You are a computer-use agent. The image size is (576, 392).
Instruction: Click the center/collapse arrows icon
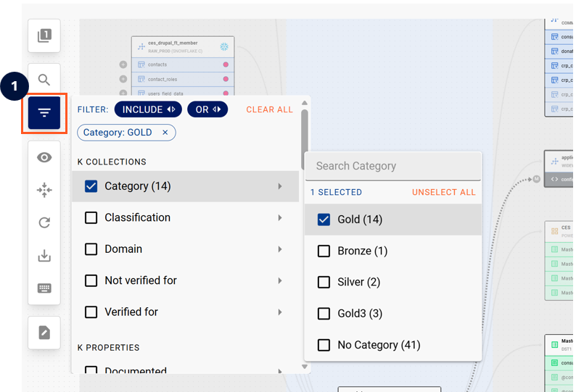(44, 190)
